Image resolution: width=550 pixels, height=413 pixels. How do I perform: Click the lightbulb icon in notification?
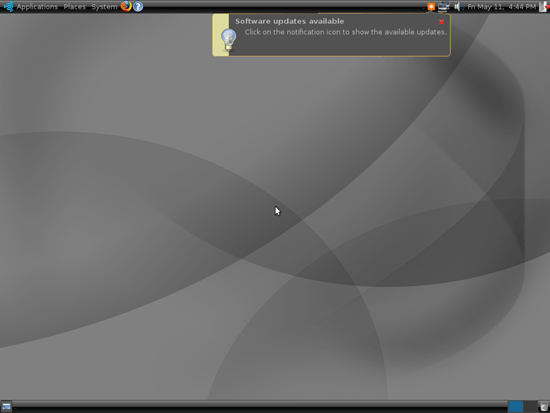point(228,40)
